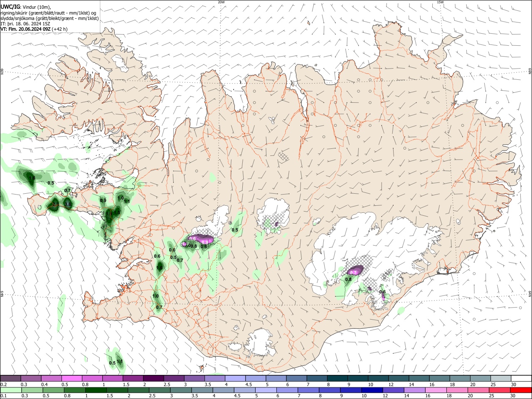Click the 25 label under the top legend

click(x=493, y=384)
